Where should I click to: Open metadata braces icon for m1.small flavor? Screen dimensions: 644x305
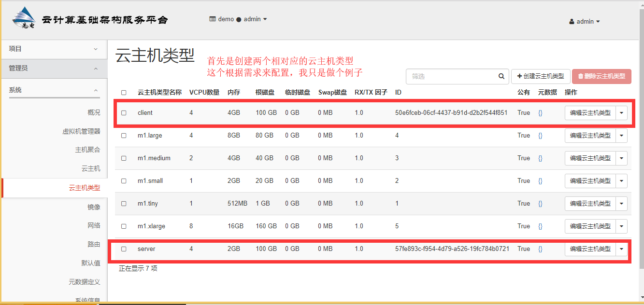[540, 181]
